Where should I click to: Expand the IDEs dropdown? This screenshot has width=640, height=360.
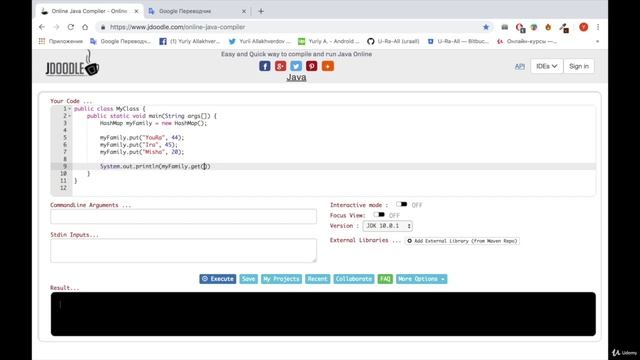[x=547, y=66]
